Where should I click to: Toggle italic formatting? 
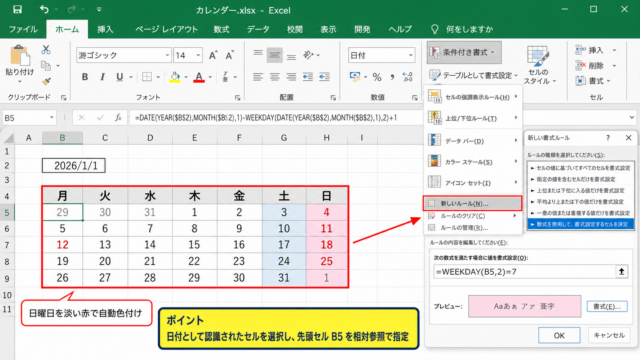click(x=102, y=77)
